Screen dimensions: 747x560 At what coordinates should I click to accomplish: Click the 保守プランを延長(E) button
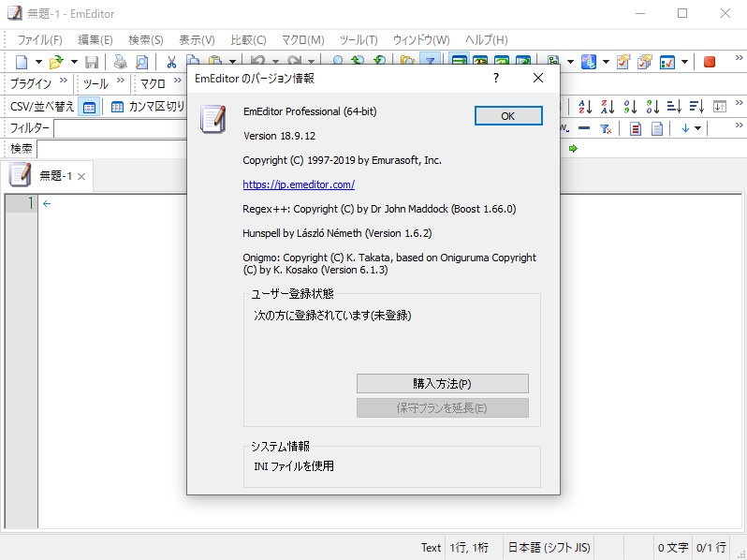[443, 408]
